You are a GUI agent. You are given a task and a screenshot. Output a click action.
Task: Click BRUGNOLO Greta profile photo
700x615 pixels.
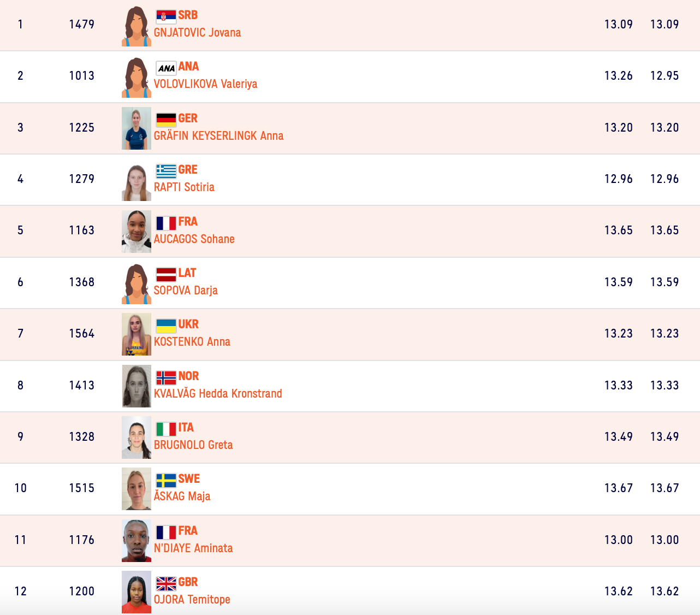(x=137, y=437)
